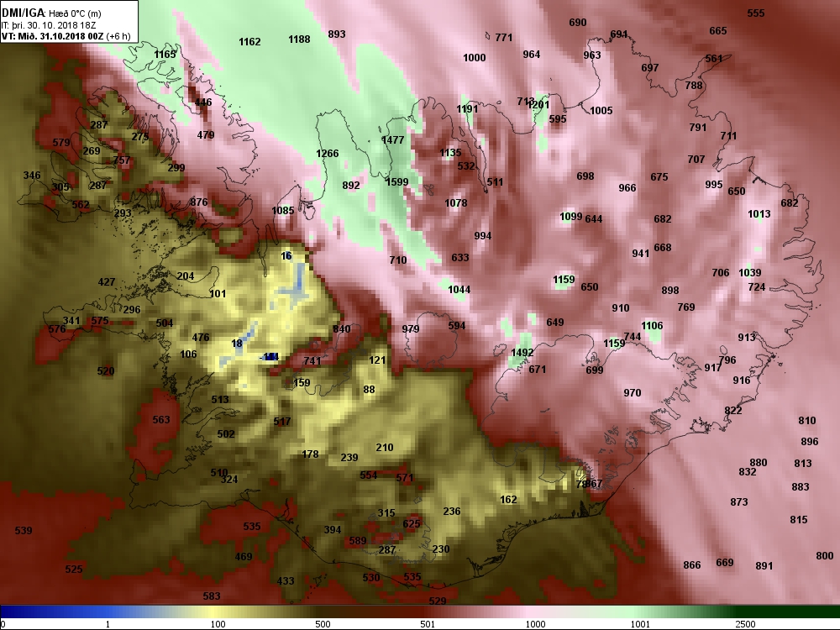The height and width of the screenshot is (630, 840).
Task: Click map value 1078
Action: (x=456, y=203)
